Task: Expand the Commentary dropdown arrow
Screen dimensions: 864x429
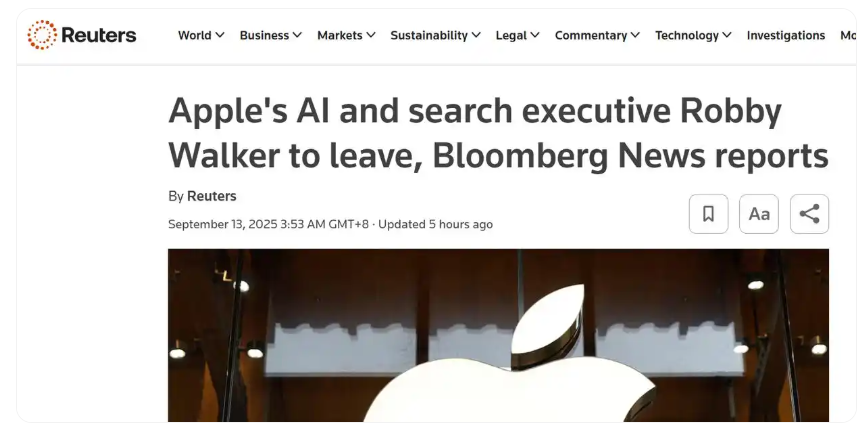Action: [635, 35]
